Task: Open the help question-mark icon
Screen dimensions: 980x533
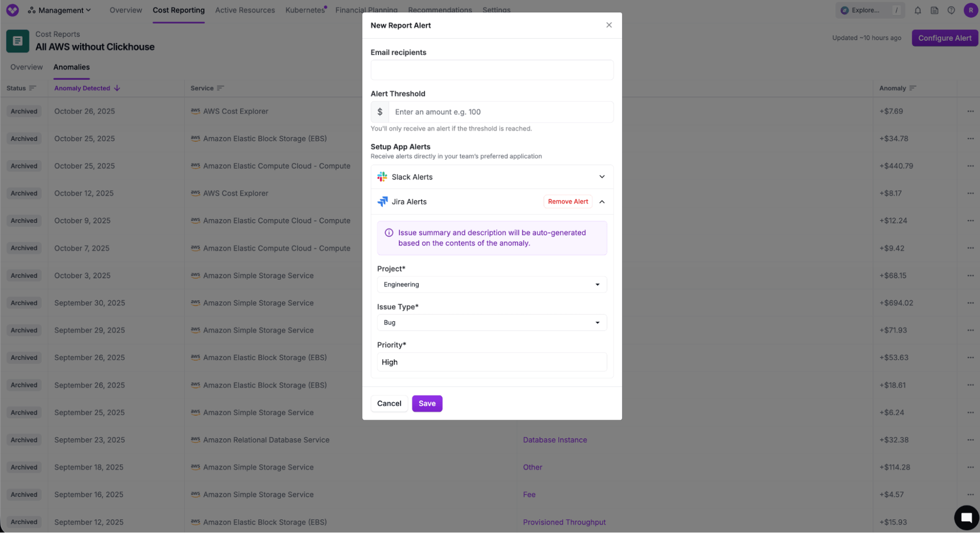Action: coord(951,10)
